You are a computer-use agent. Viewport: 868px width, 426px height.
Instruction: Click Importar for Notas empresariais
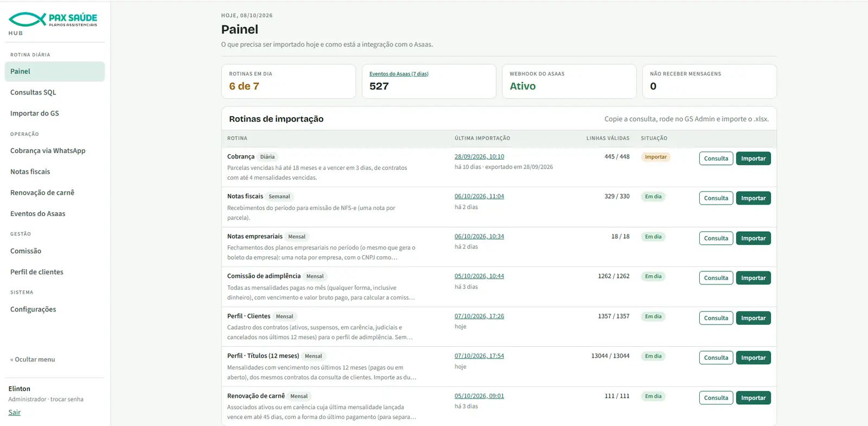click(x=754, y=238)
